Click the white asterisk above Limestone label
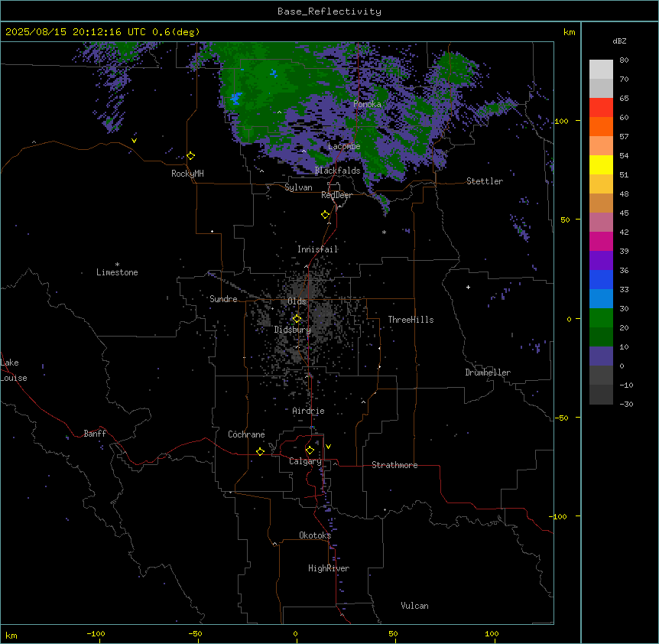 pyautogui.click(x=117, y=265)
